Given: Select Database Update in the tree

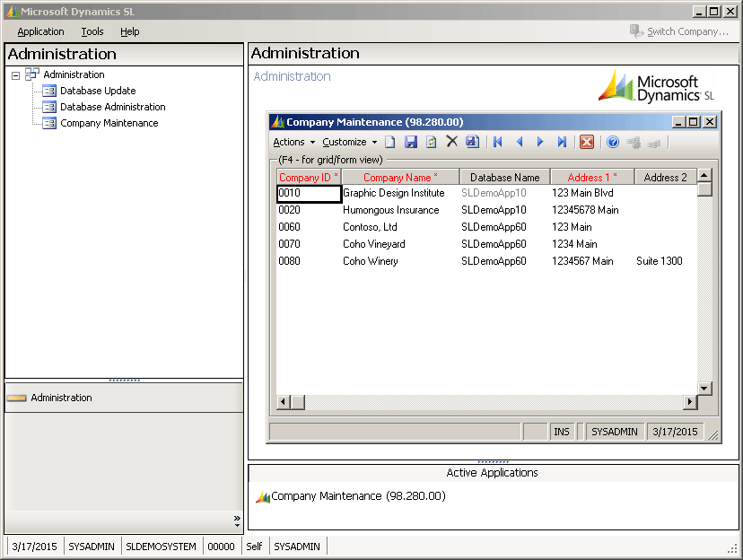Looking at the screenshot, I should (x=98, y=91).
